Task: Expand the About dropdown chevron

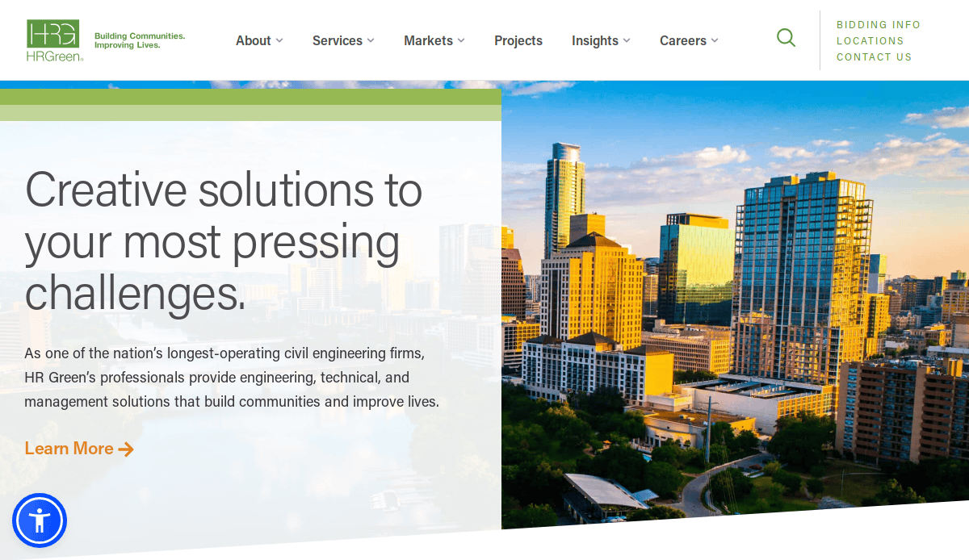Action: coord(279,40)
